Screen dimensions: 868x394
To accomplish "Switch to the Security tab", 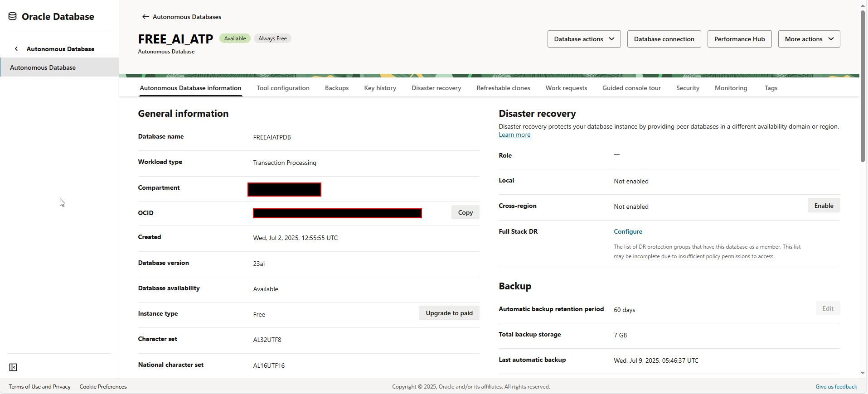I will (x=688, y=88).
